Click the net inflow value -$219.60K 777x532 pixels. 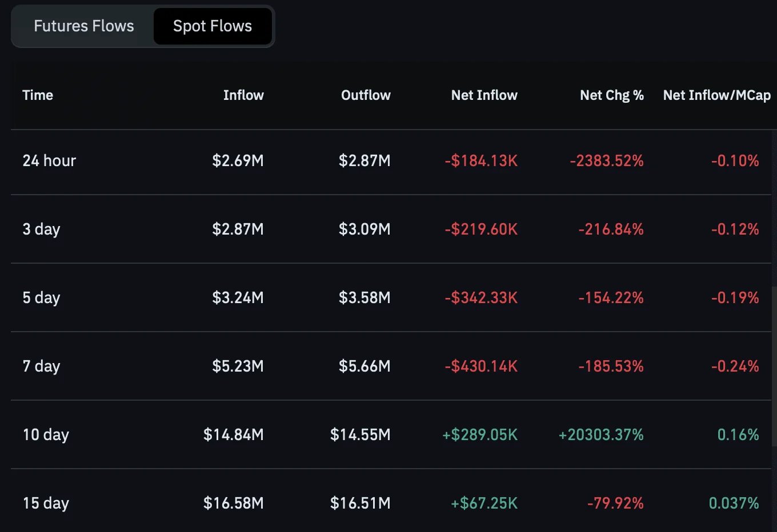(x=481, y=229)
